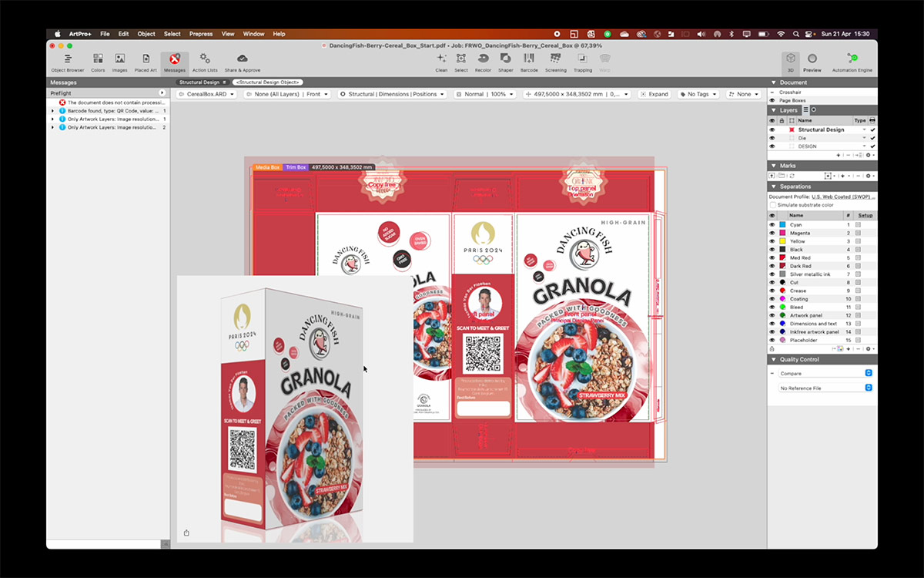Open the Prepress menu

click(x=201, y=34)
